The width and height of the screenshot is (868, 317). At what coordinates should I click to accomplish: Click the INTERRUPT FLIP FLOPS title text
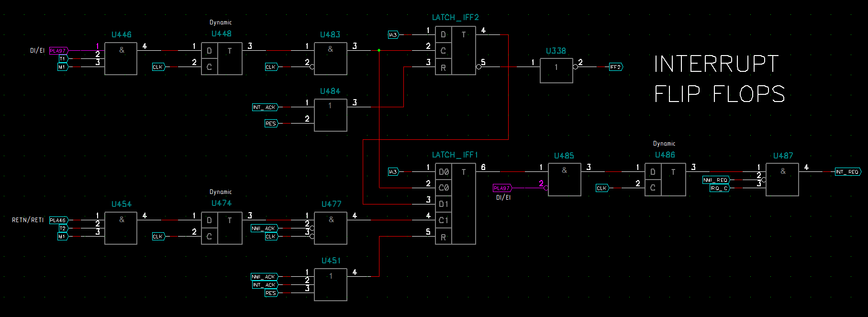click(x=719, y=79)
